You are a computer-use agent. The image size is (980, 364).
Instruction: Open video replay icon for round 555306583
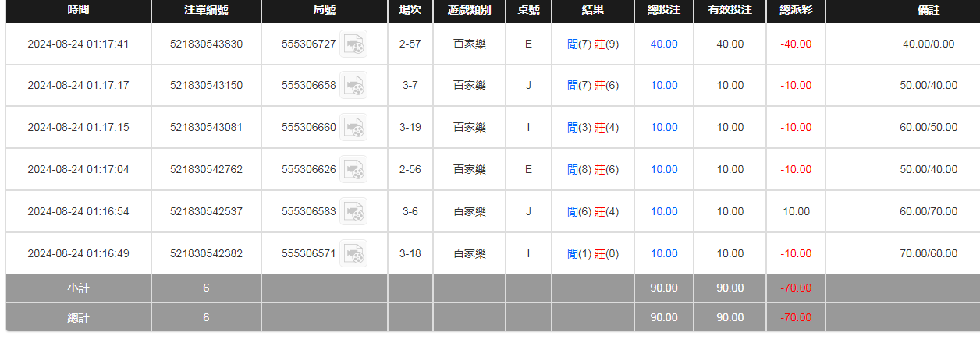(353, 211)
